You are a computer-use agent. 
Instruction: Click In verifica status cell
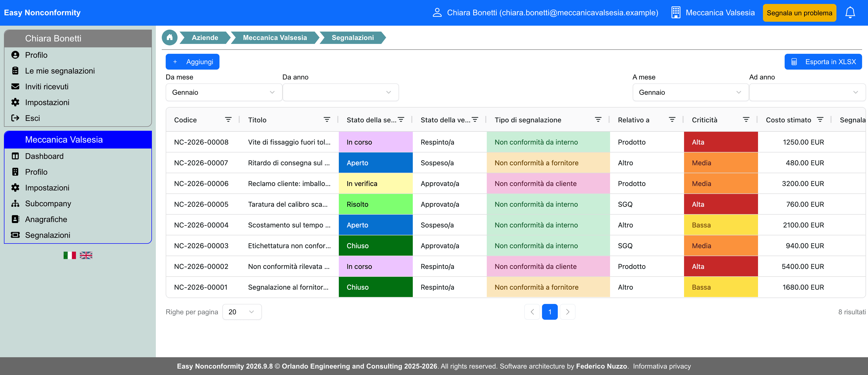click(375, 184)
